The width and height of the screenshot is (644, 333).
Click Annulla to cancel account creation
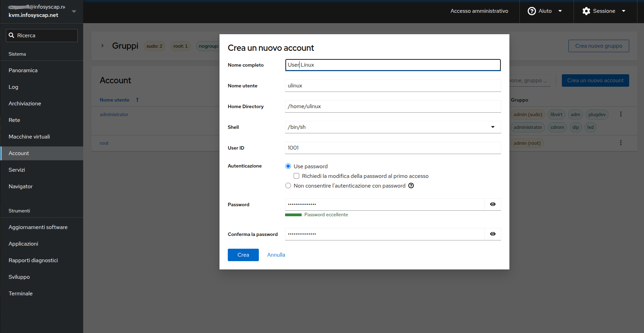276,255
